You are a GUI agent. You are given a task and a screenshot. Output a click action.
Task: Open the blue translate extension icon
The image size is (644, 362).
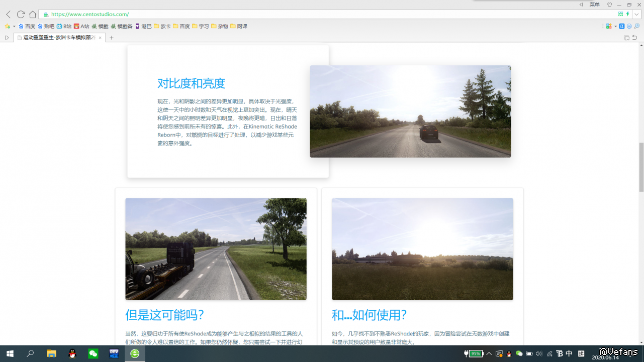(622, 26)
